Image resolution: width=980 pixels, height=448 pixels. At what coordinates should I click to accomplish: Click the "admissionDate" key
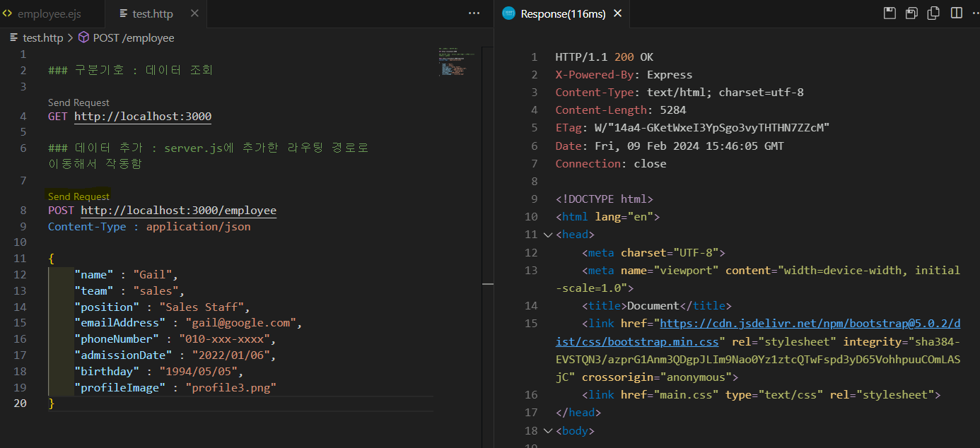pyautogui.click(x=123, y=355)
